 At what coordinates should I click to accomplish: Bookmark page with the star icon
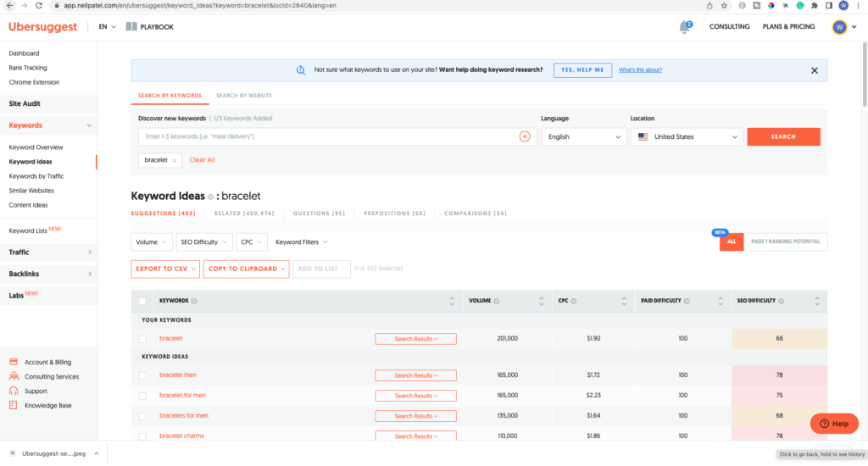tap(724, 6)
